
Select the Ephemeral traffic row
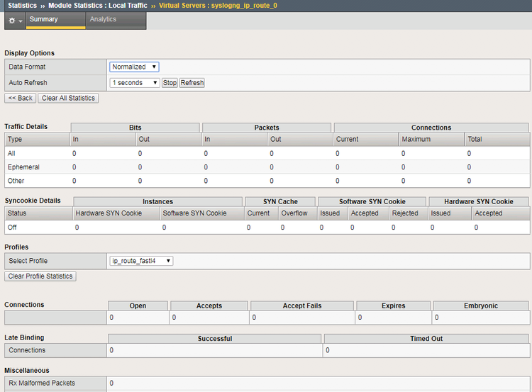(23, 167)
